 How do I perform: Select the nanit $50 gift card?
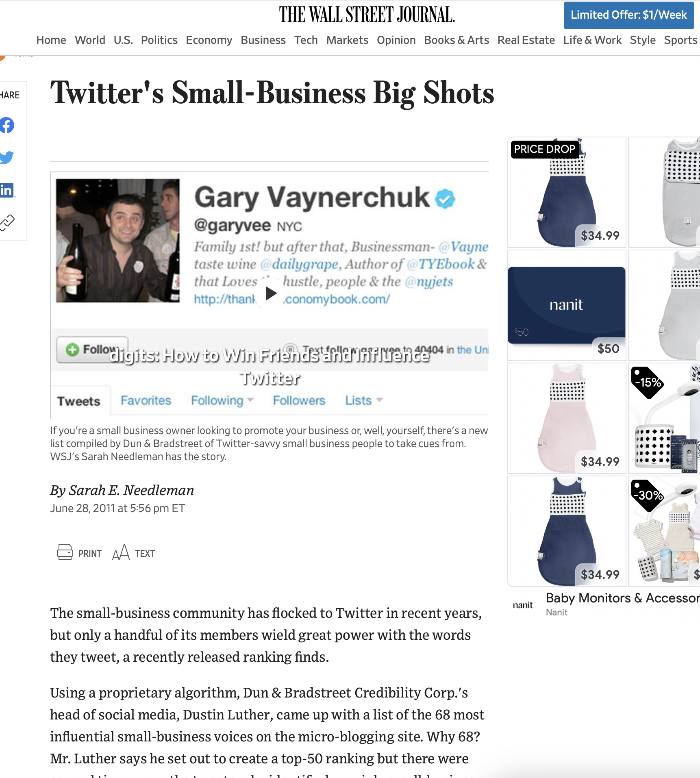point(567,305)
